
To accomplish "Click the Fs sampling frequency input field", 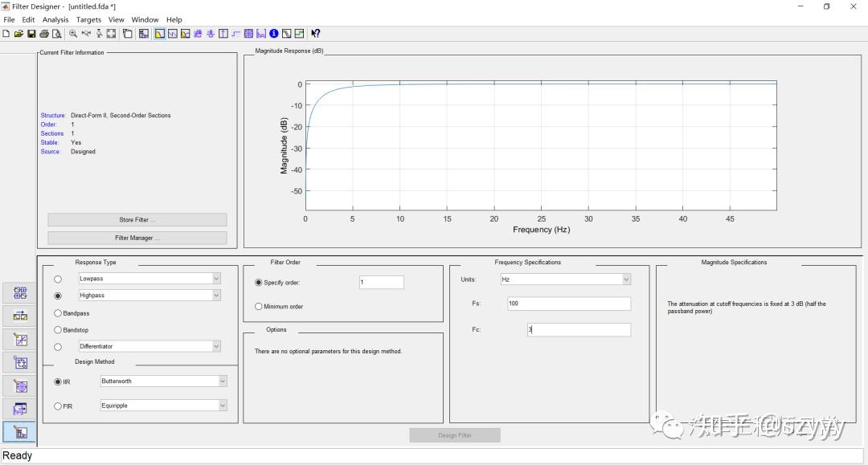I will pos(568,304).
